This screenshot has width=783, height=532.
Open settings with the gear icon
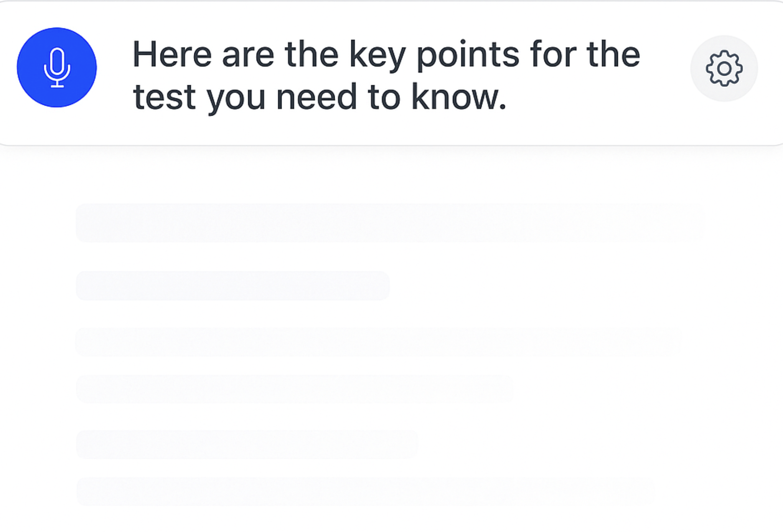click(724, 68)
